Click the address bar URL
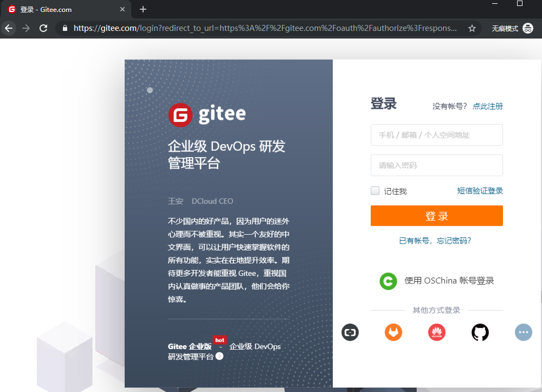Viewport: 542px width, 392px height. pyautogui.click(x=265, y=28)
